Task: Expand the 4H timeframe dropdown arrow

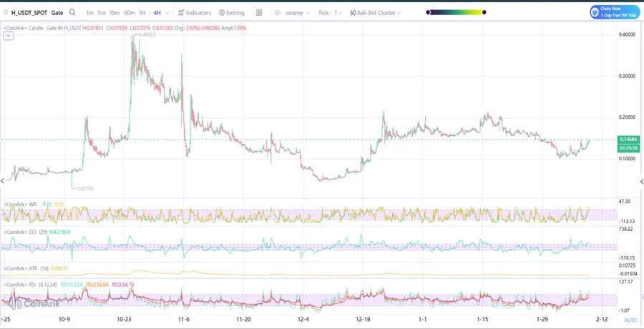Action: tap(167, 12)
